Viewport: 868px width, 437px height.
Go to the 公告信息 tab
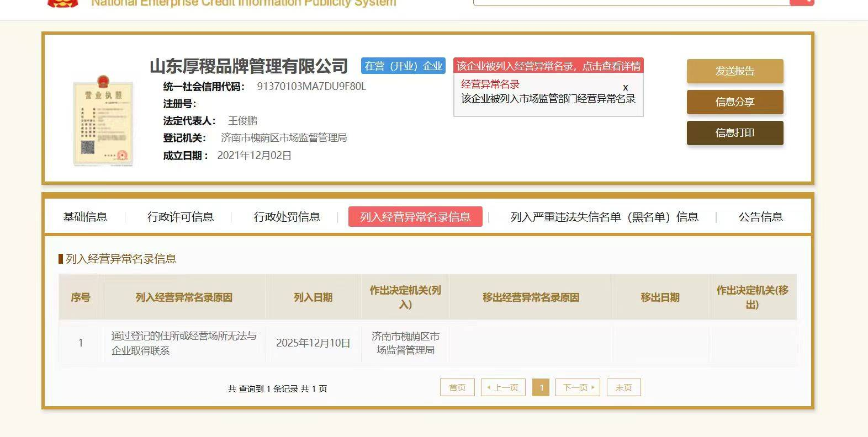tap(760, 217)
